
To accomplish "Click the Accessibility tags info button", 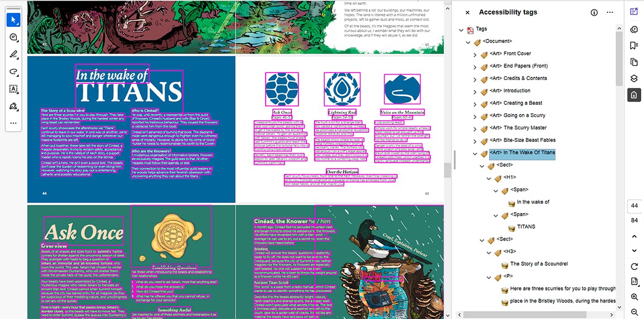I will (x=594, y=12).
